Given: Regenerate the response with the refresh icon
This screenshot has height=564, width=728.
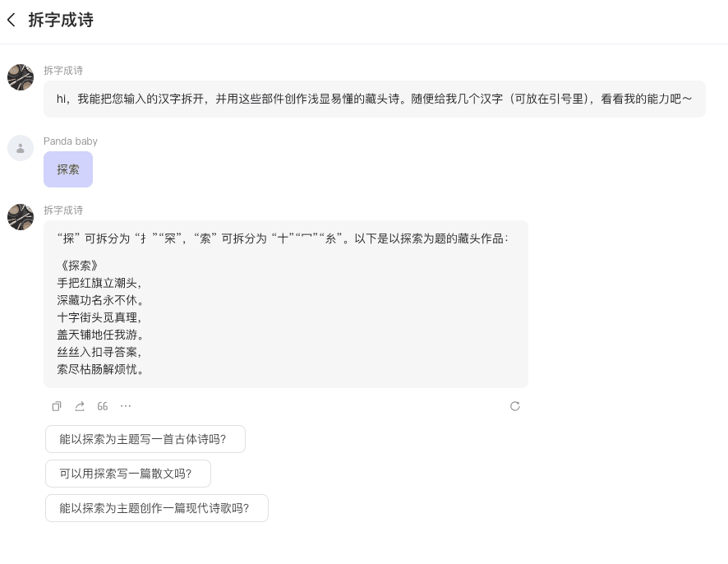Looking at the screenshot, I should point(515,406).
